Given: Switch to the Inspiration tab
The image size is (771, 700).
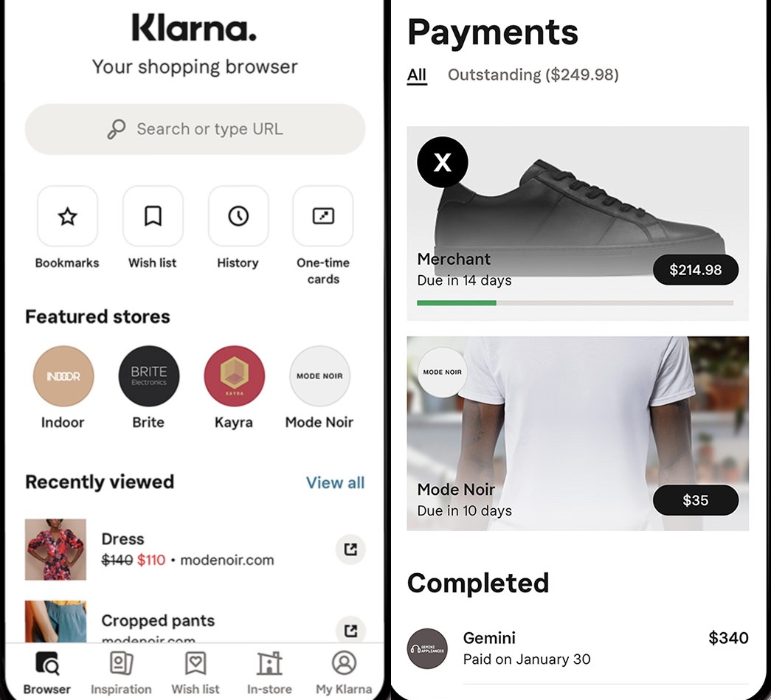Looking at the screenshot, I should point(121,673).
